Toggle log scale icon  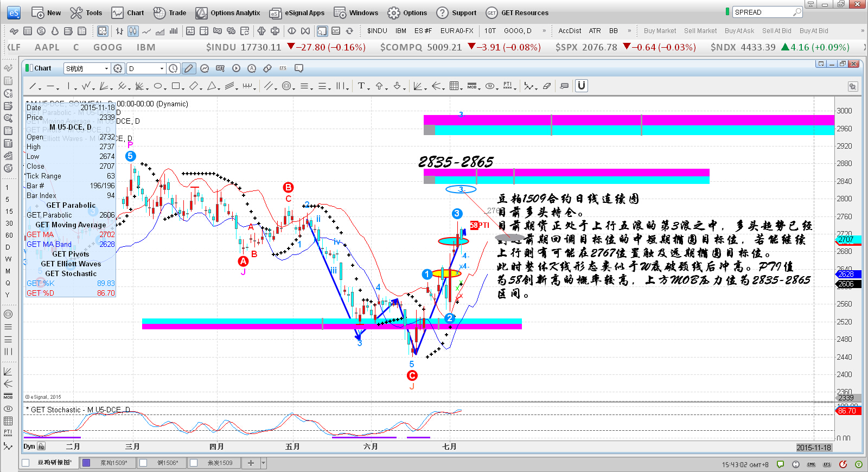click(x=218, y=31)
